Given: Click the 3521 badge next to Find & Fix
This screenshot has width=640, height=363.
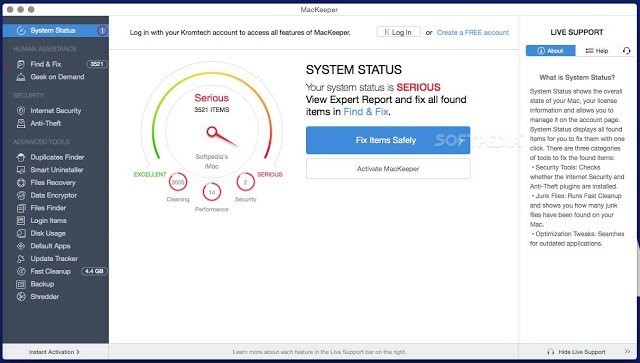Looking at the screenshot, I should [97, 64].
